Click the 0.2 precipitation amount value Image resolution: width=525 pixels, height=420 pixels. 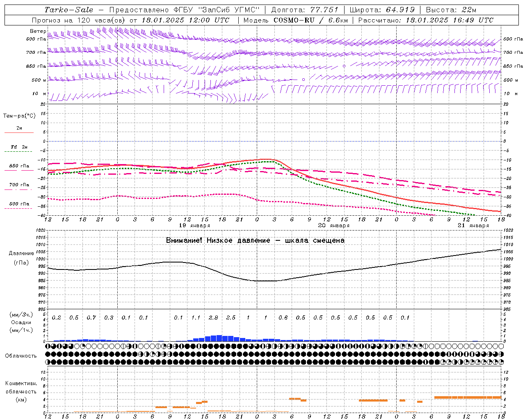[57, 318]
